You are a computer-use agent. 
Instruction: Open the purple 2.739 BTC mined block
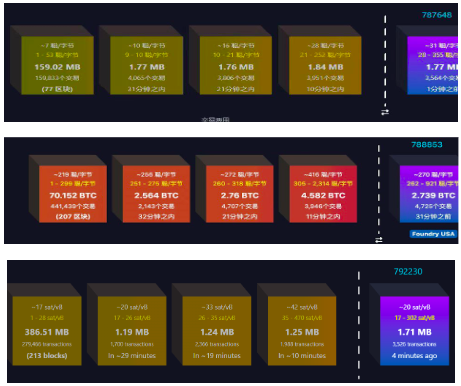point(429,194)
